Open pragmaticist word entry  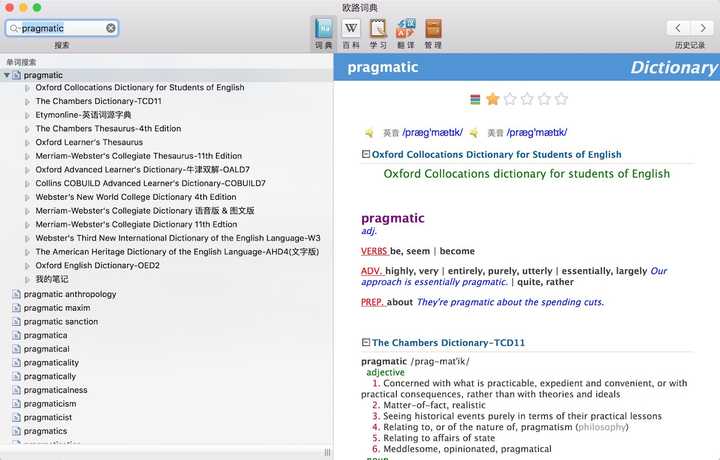[x=48, y=417]
